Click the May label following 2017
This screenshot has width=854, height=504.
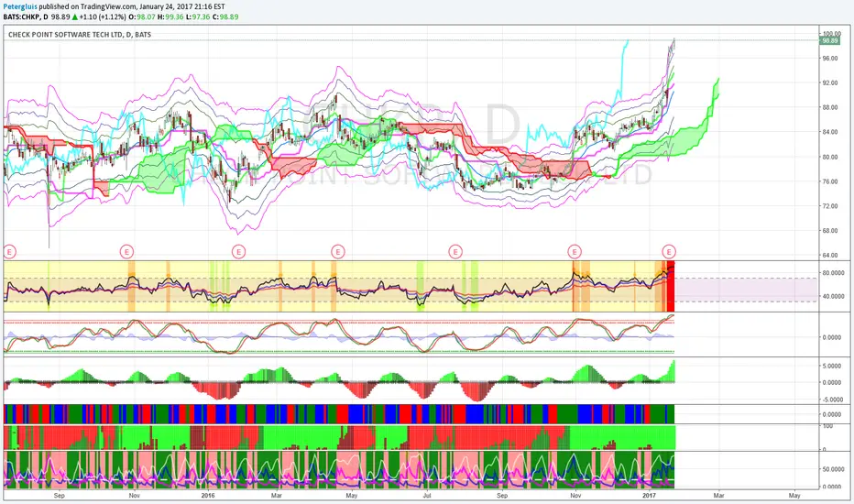(x=794, y=496)
